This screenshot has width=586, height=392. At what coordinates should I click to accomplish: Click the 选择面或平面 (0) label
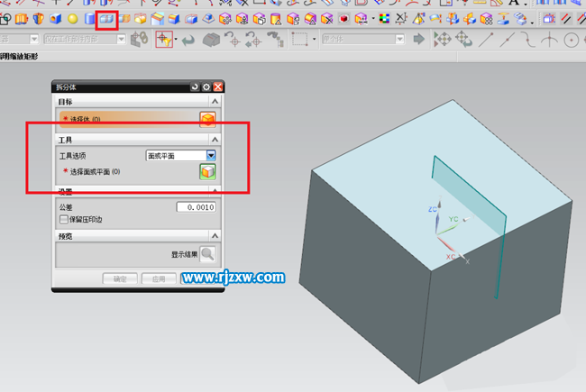coord(95,172)
